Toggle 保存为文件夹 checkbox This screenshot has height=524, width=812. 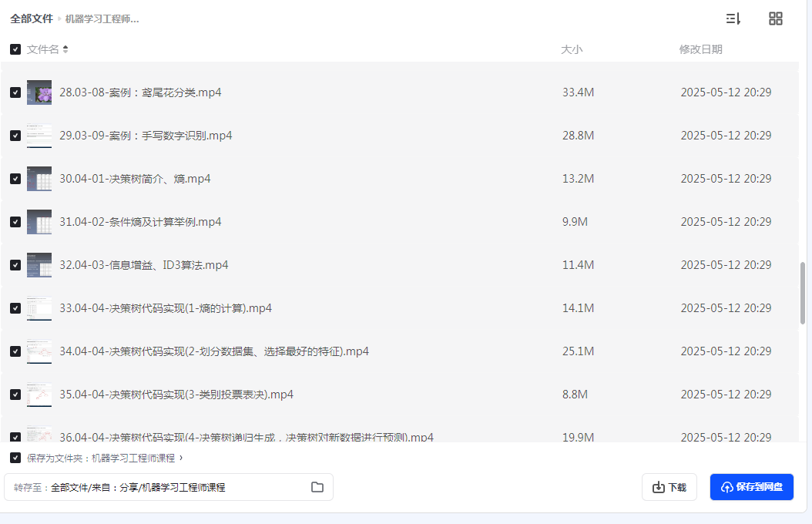click(15, 458)
